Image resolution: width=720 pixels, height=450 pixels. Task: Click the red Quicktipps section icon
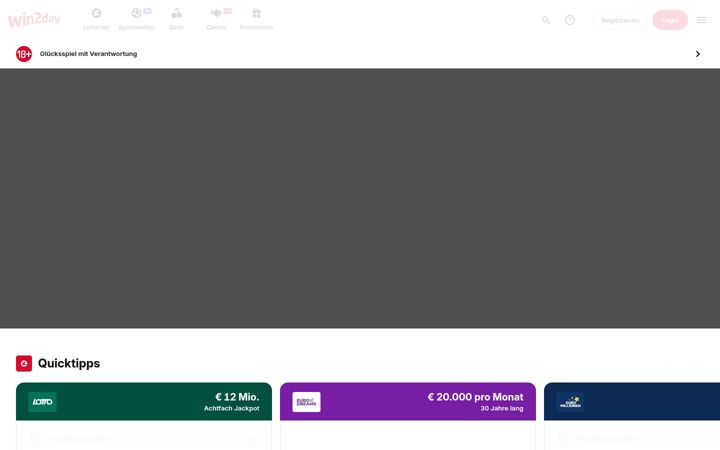pos(24,363)
